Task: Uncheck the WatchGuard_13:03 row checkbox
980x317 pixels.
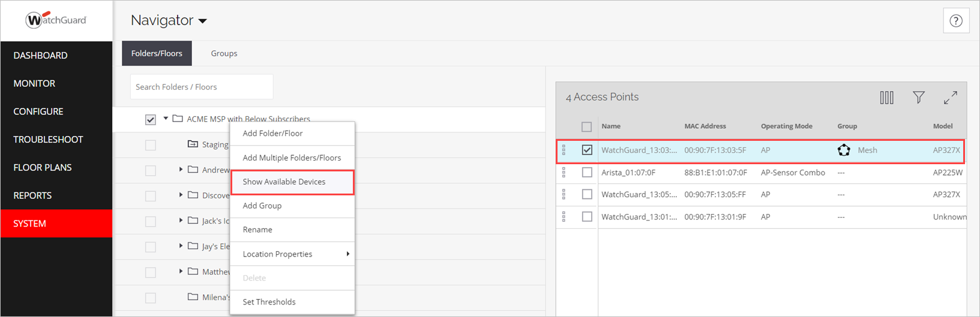Action: (587, 150)
